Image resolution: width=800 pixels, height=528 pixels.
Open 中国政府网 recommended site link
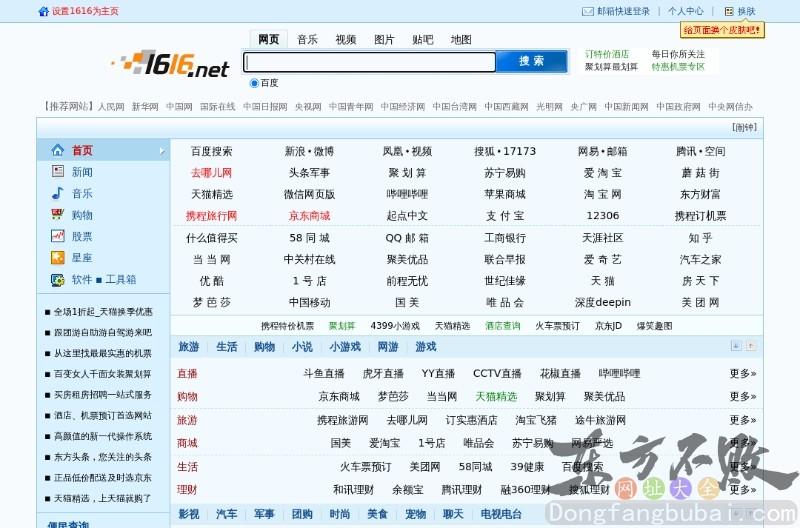point(678,107)
